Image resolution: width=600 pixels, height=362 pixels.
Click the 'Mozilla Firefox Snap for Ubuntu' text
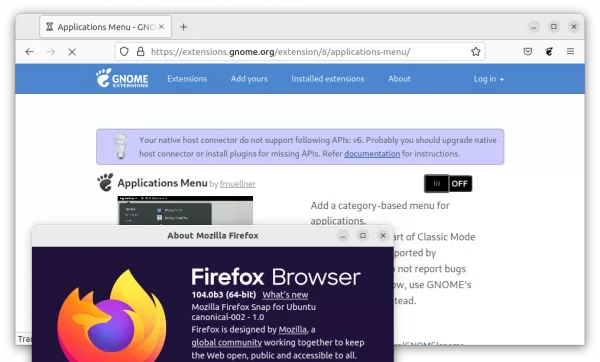pyautogui.click(x=254, y=307)
